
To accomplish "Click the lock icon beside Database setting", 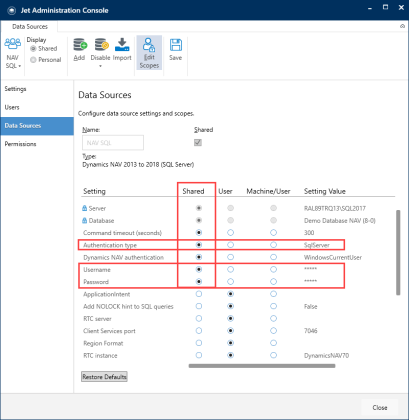I will (85, 221).
